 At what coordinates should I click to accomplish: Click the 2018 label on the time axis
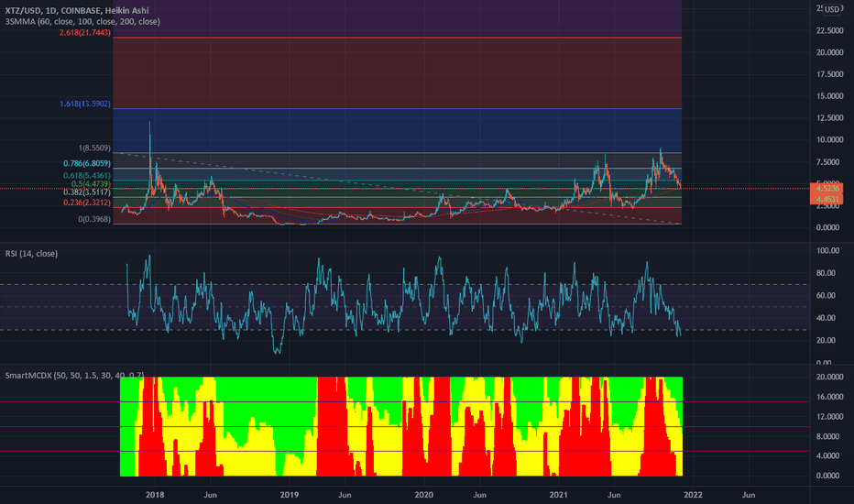(x=155, y=495)
